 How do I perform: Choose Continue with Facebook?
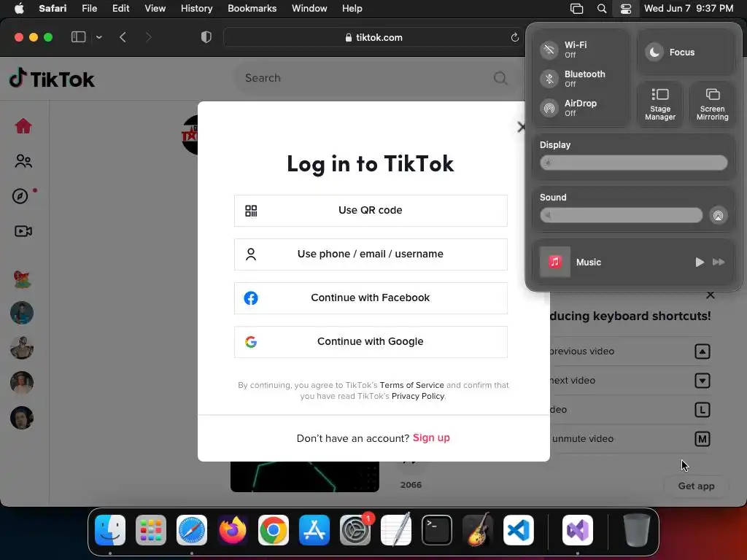tap(371, 298)
